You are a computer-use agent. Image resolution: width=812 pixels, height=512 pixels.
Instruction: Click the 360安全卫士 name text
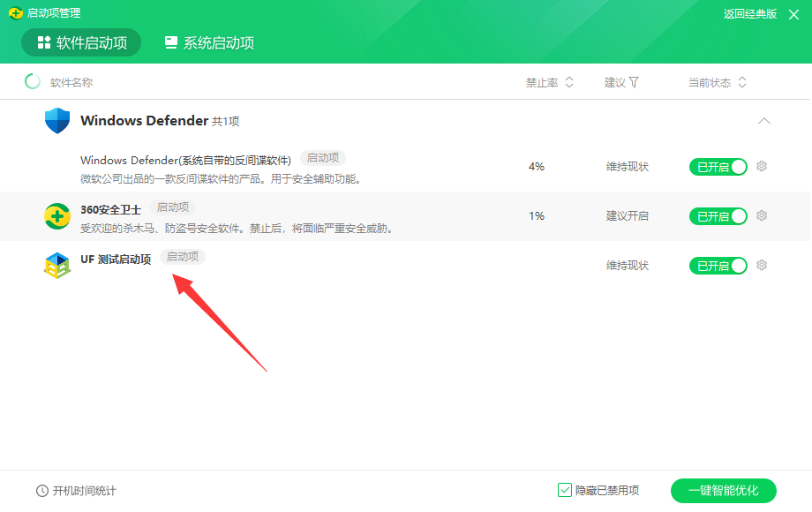coord(110,210)
